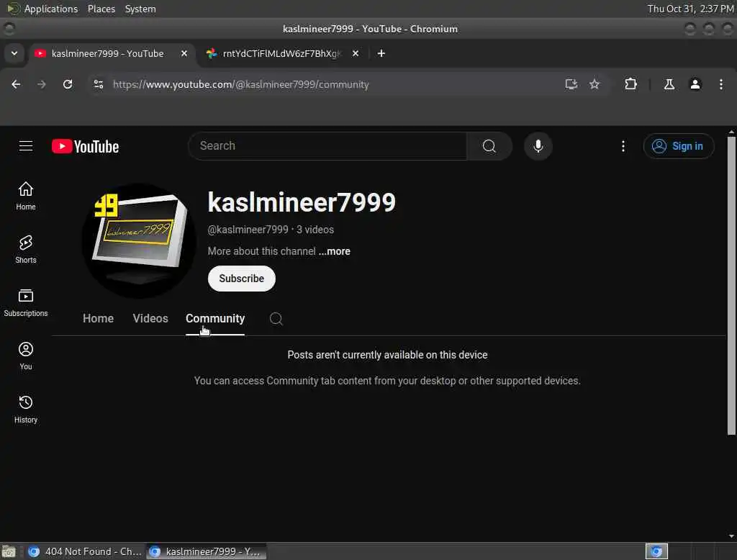Open Subscriptions in the sidebar
Viewport: 737px width, 560px height.
26,303
